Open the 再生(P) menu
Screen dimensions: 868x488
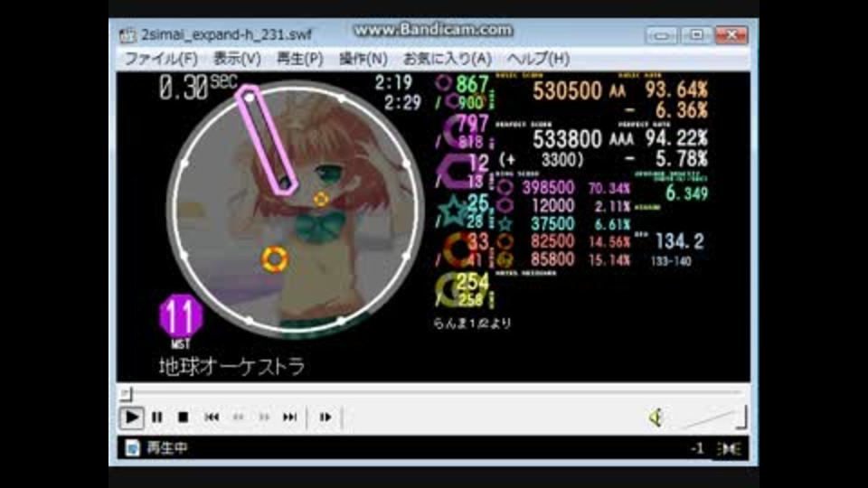click(x=299, y=59)
